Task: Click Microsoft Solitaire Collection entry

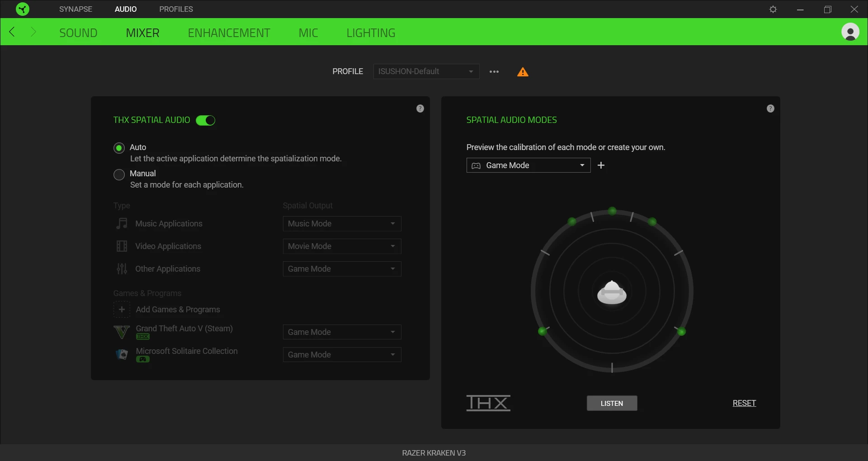Action: pyautogui.click(x=187, y=351)
